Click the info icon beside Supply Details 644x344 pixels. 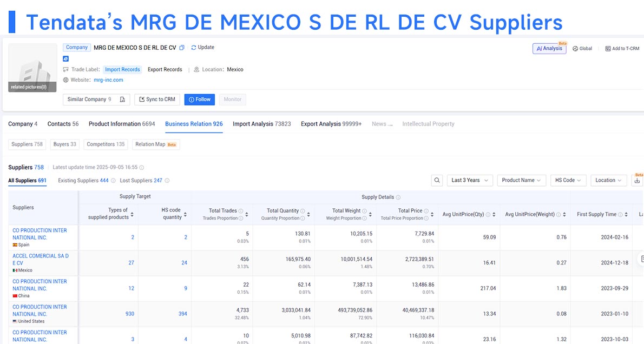pos(398,197)
